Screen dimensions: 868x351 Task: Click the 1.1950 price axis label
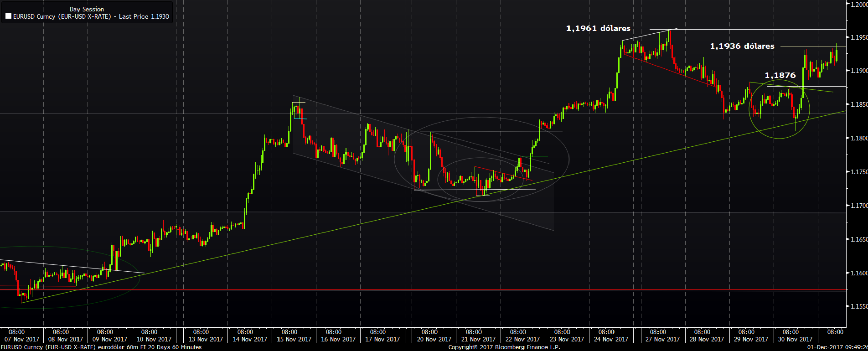click(859, 37)
